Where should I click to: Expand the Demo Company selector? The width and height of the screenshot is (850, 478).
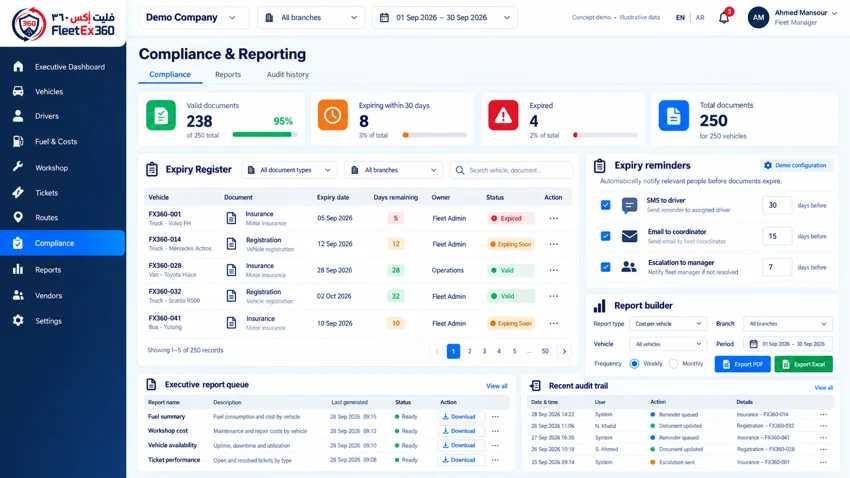point(194,17)
